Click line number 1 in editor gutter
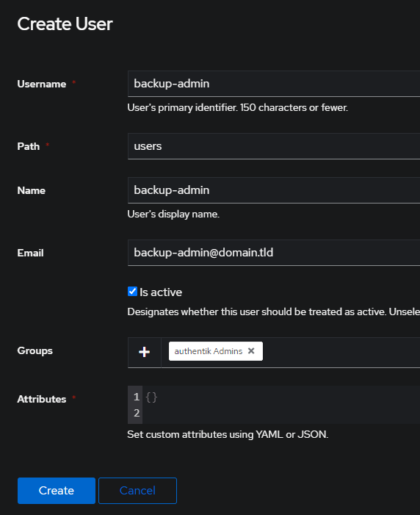The image size is (420, 515). (137, 397)
